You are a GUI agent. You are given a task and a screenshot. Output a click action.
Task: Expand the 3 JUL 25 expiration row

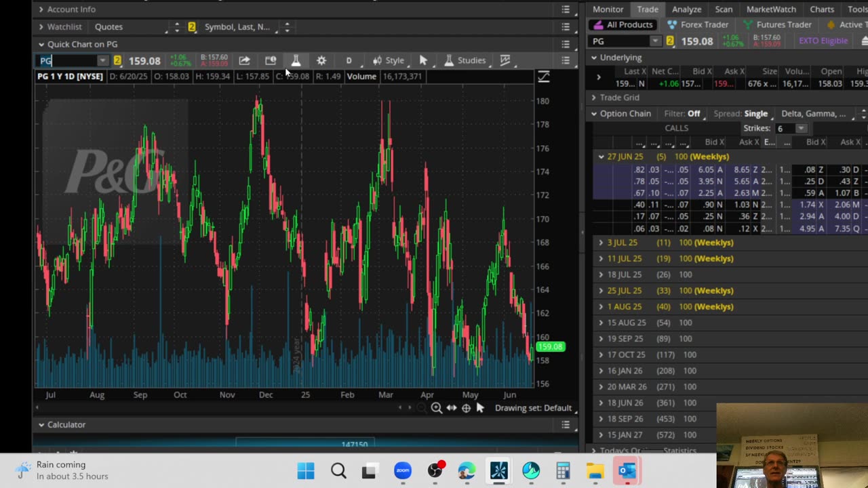[x=601, y=243]
